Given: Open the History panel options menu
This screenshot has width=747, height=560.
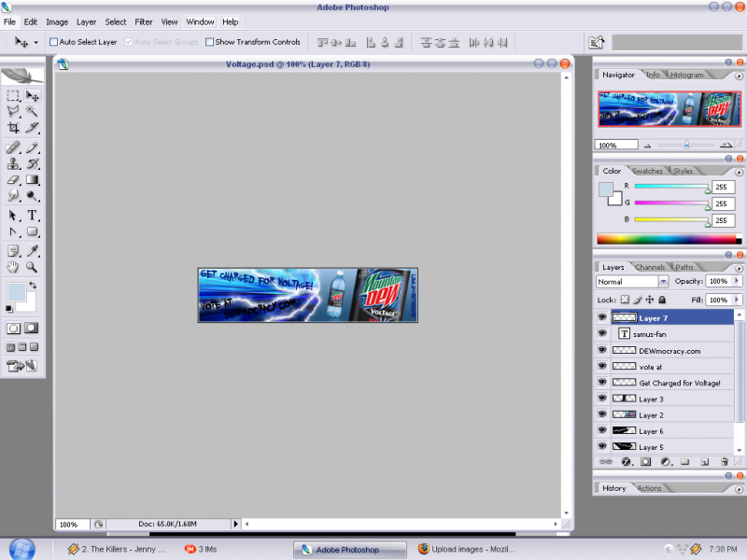Looking at the screenshot, I should pos(739,489).
